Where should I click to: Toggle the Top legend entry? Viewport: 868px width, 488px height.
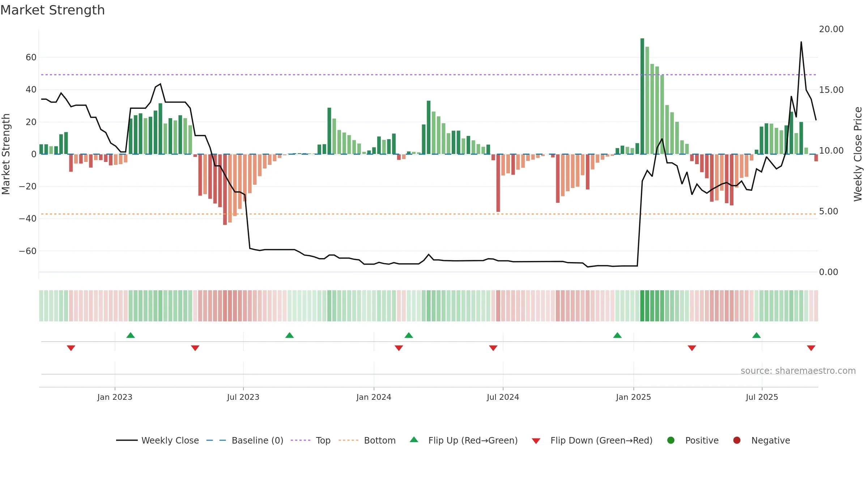(311, 440)
